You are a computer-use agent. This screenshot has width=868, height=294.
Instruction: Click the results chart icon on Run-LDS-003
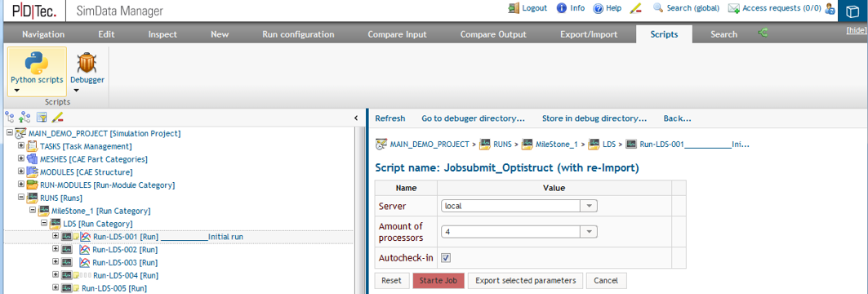tap(85, 262)
